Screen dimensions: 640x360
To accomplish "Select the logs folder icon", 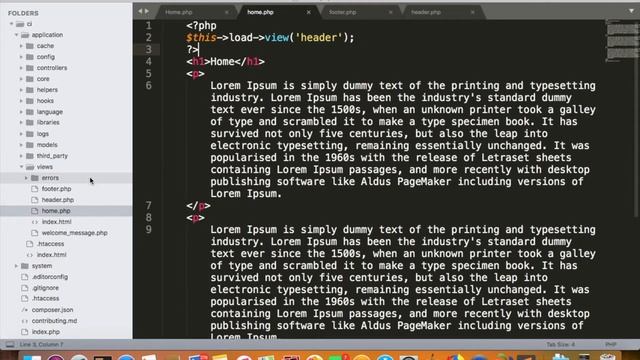I will [x=30, y=134].
